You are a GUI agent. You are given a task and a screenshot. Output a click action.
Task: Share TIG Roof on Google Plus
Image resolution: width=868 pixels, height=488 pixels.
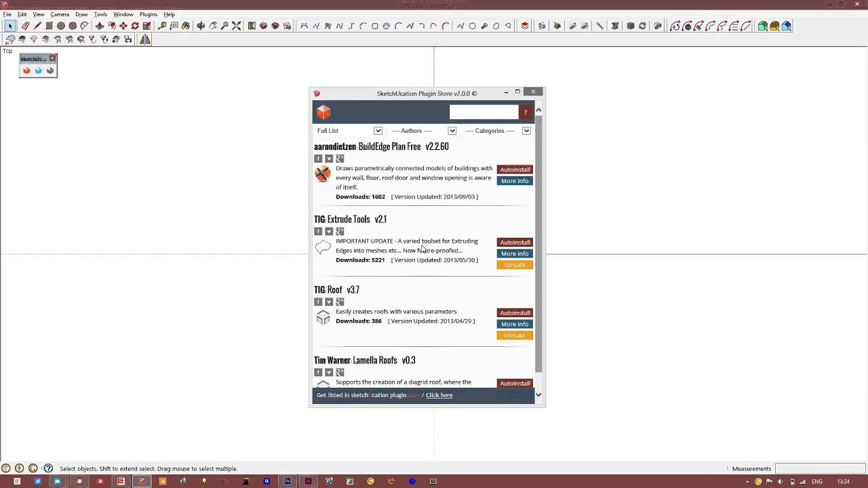(340, 302)
